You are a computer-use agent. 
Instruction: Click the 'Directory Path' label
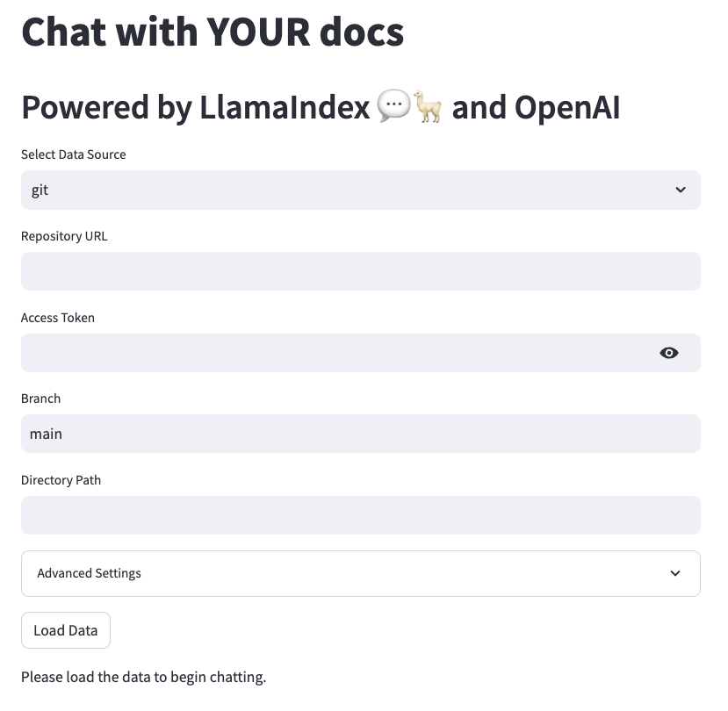tap(61, 480)
